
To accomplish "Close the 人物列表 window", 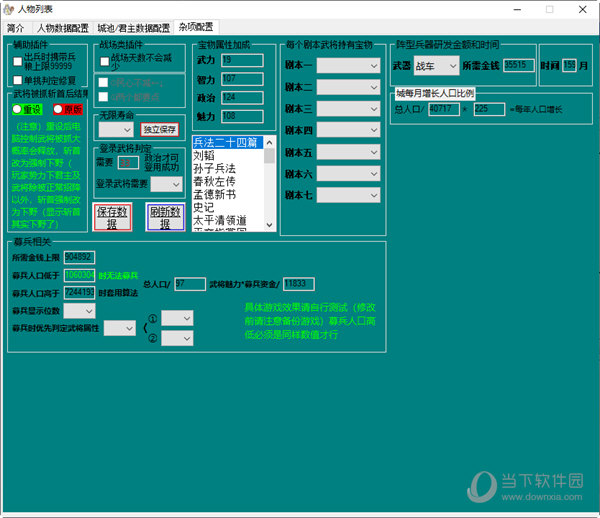I will [x=582, y=9].
